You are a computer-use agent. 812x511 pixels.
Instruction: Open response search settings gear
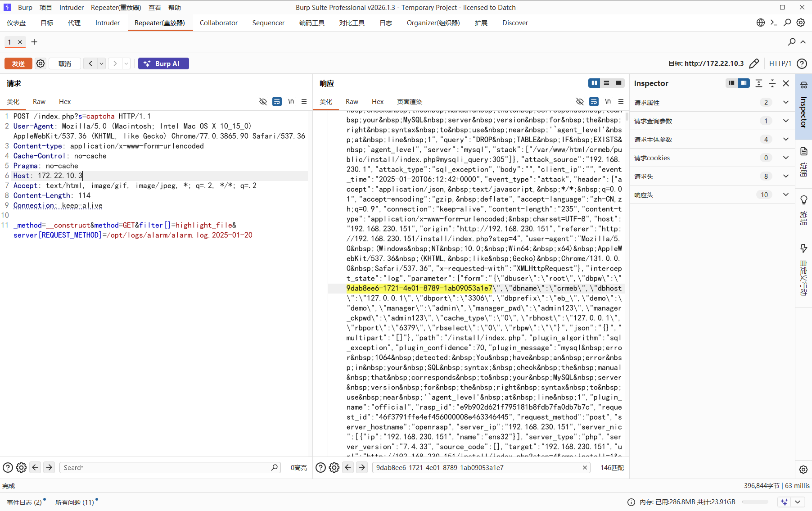coord(334,468)
